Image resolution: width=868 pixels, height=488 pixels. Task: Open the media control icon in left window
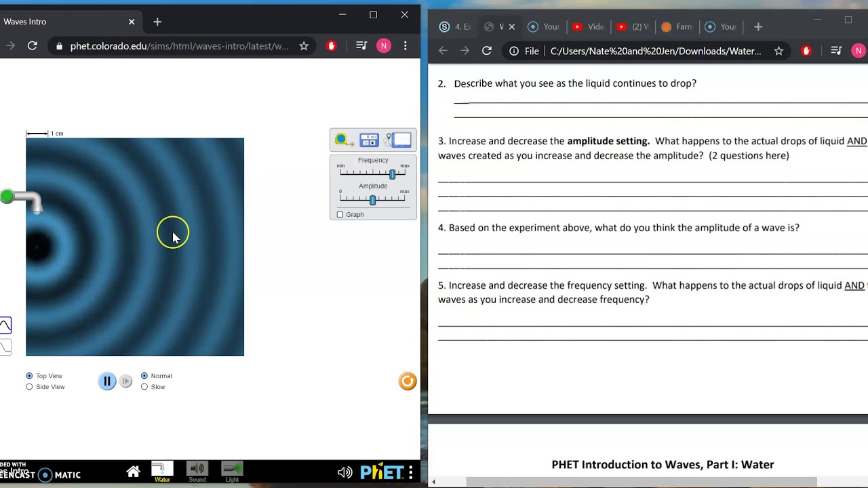361,46
